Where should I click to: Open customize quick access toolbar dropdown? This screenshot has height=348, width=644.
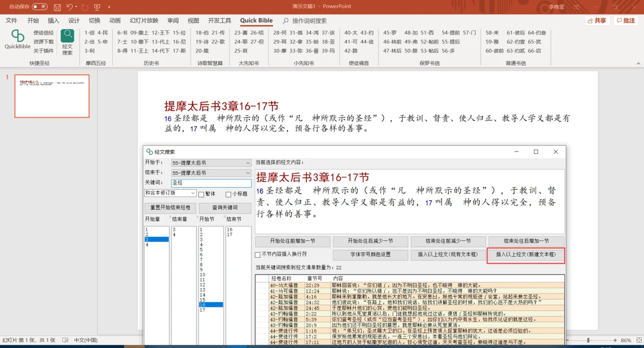109,7
